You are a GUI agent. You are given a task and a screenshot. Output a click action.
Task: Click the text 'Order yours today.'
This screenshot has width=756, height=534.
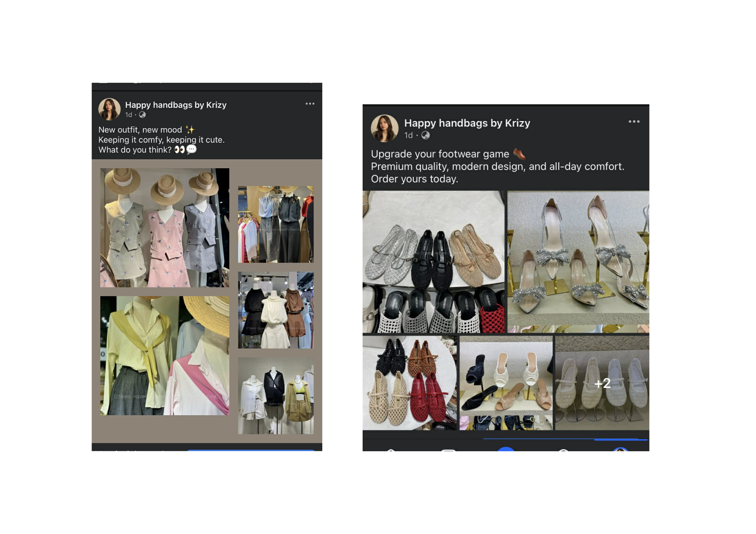point(414,179)
